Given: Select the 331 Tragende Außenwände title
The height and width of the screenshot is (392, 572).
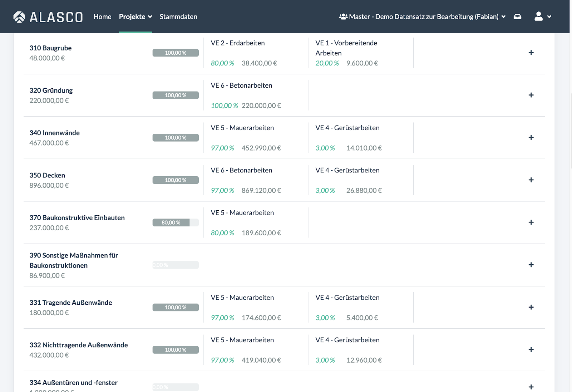Looking at the screenshot, I should pyautogui.click(x=70, y=303).
